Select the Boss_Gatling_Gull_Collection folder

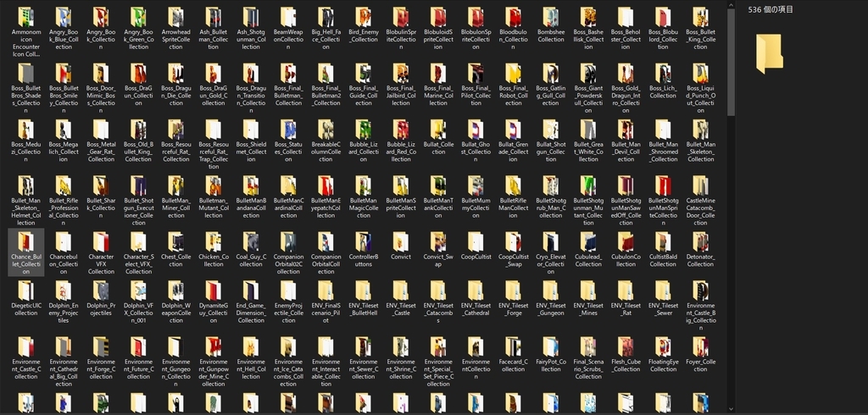tap(551, 85)
